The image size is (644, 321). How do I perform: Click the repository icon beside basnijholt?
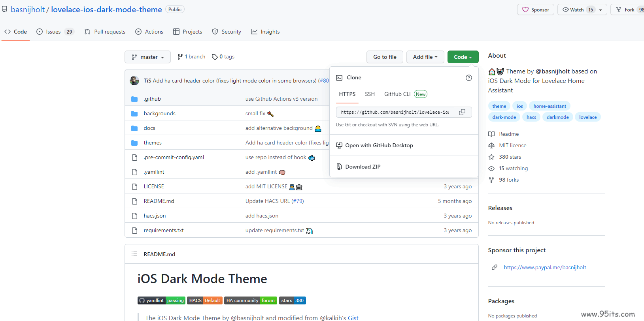point(4,9)
